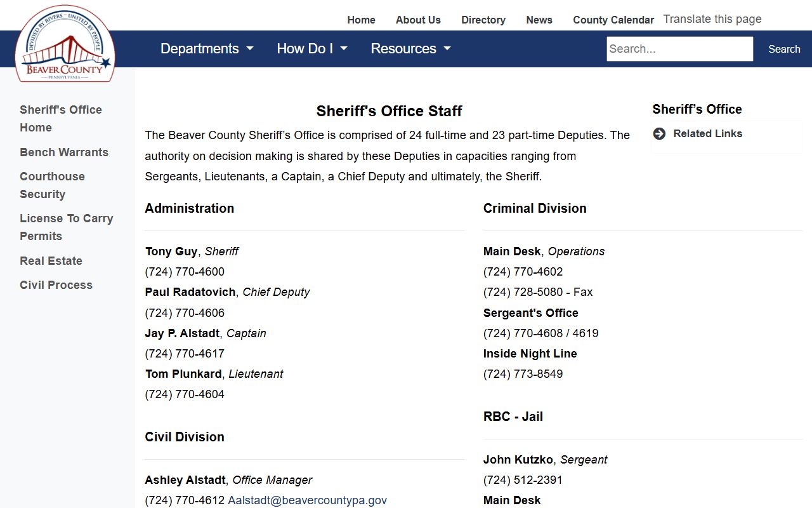Select Tom Plunkard name
Image resolution: width=812 pixels, height=508 pixels.
pyautogui.click(x=183, y=374)
